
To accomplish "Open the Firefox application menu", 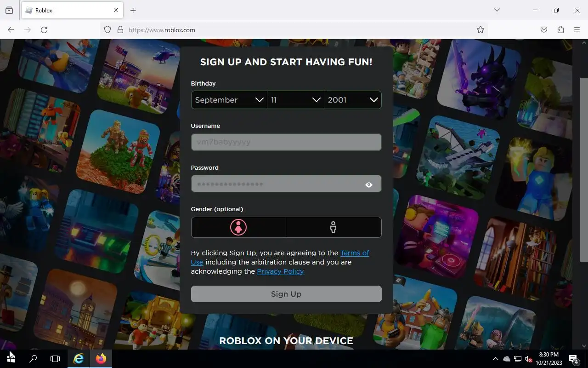I will coord(577,29).
